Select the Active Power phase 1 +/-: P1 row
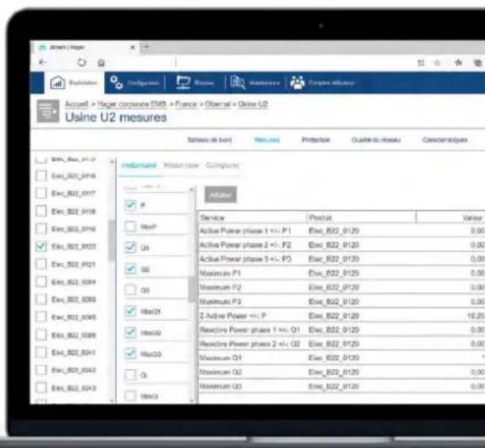The width and height of the screenshot is (485, 448). point(341,231)
